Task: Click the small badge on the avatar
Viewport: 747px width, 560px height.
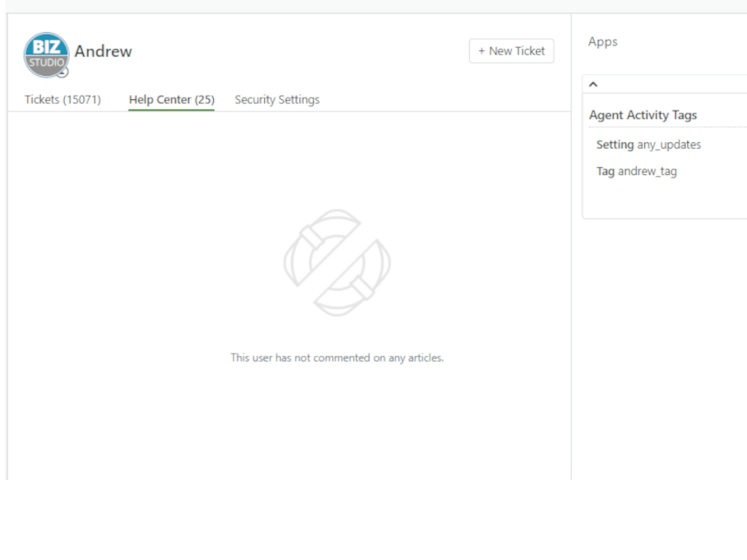Action: (x=63, y=72)
